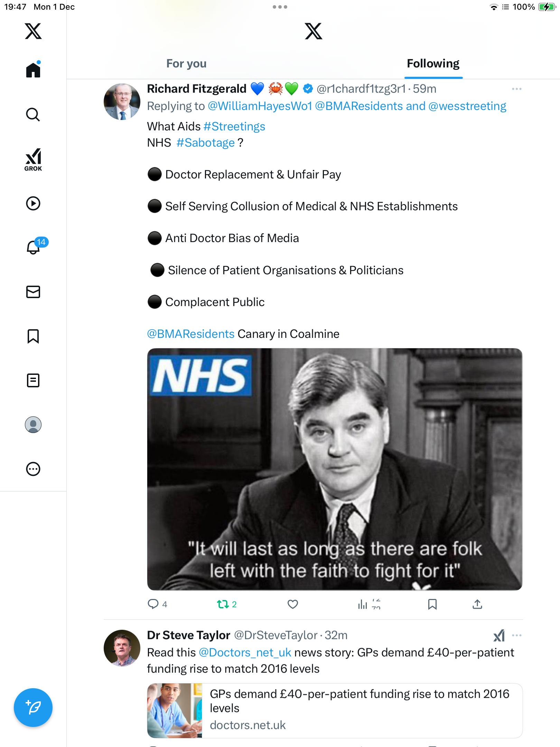Open Messages envelope icon
This screenshot has width=560, height=747.
(33, 292)
